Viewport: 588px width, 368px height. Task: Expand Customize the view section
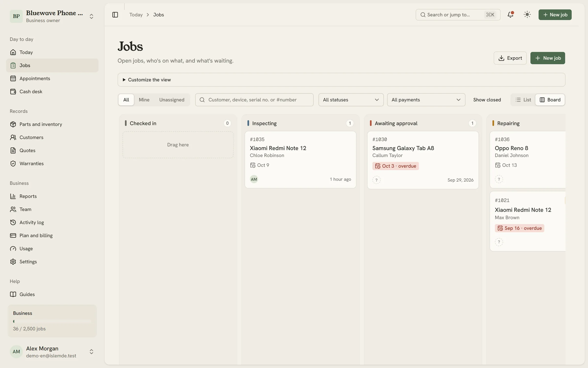point(341,80)
